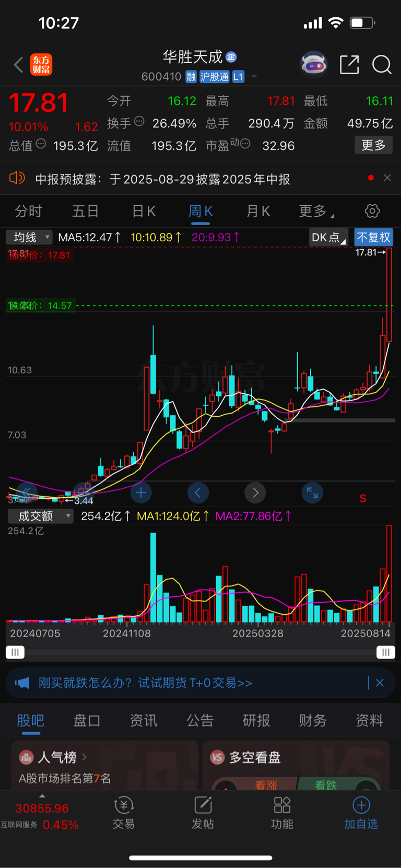Screen dimensions: 401x868
Task: Grab the right range slider handle
Action: [386, 652]
